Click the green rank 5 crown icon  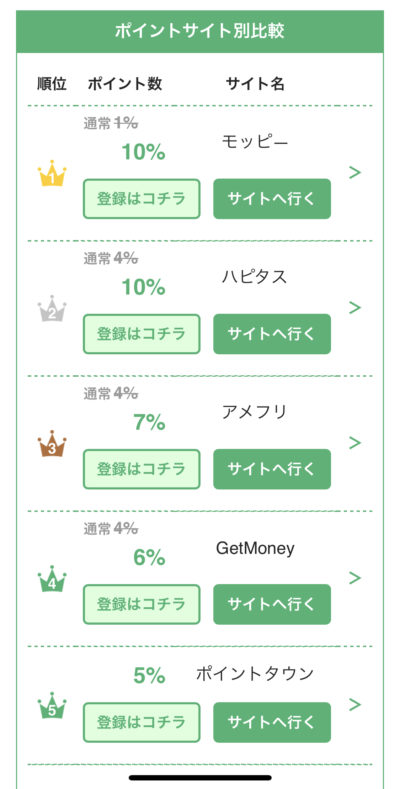(x=52, y=705)
